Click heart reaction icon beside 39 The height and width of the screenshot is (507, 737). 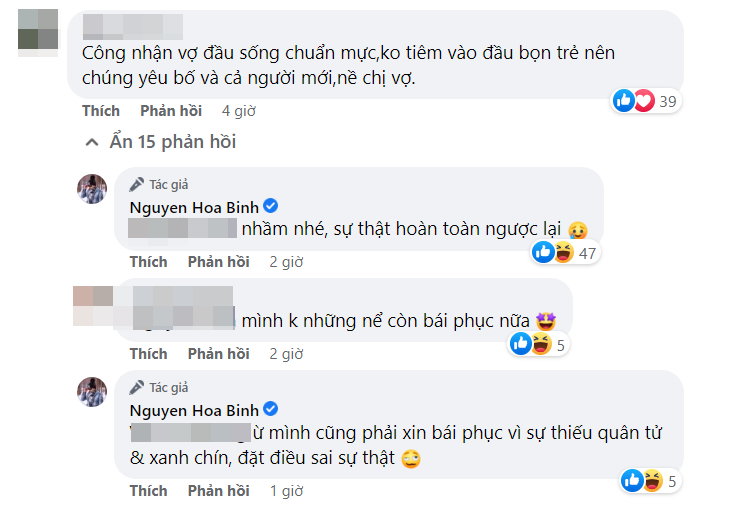644,101
